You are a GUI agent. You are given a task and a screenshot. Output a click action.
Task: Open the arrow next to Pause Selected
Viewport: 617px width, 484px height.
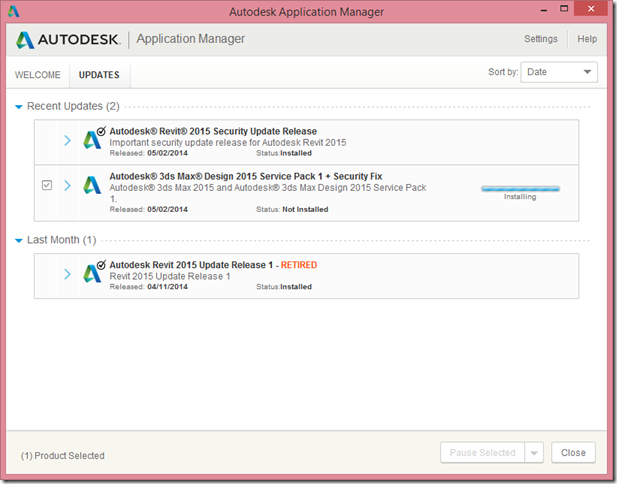(534, 453)
